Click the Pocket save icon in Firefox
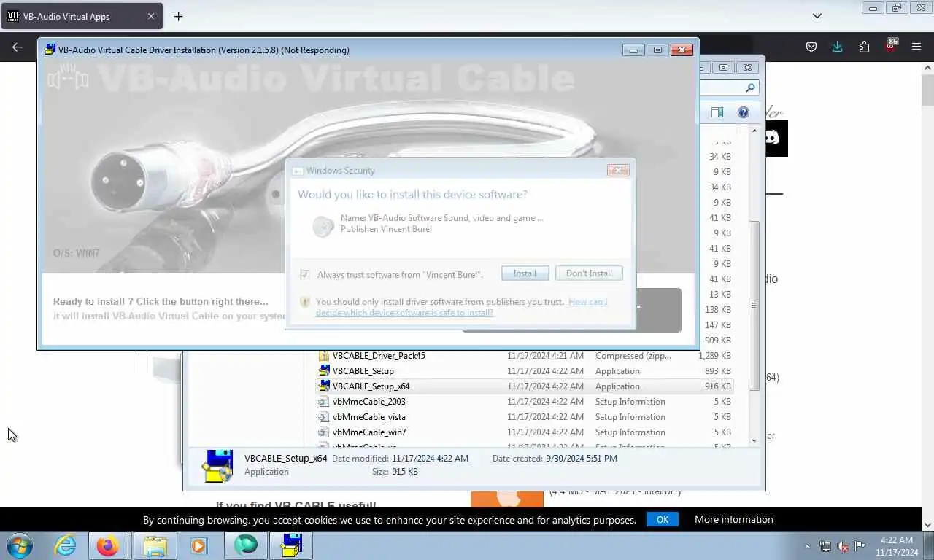This screenshot has width=934, height=560. pyautogui.click(x=811, y=47)
